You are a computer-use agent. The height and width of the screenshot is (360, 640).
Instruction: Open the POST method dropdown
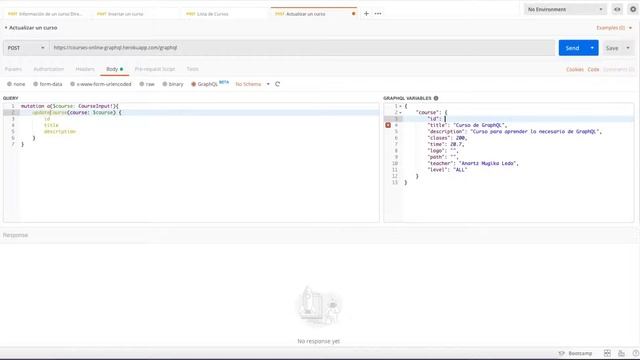(26, 48)
